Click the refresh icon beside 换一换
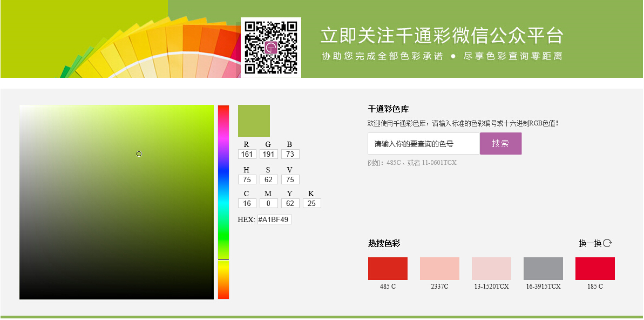 [x=607, y=243]
